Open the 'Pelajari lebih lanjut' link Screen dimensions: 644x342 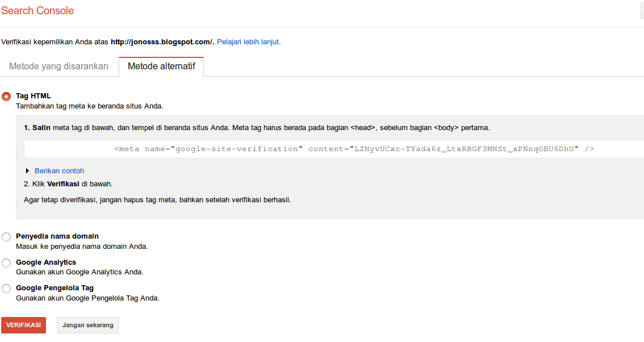pyautogui.click(x=248, y=42)
